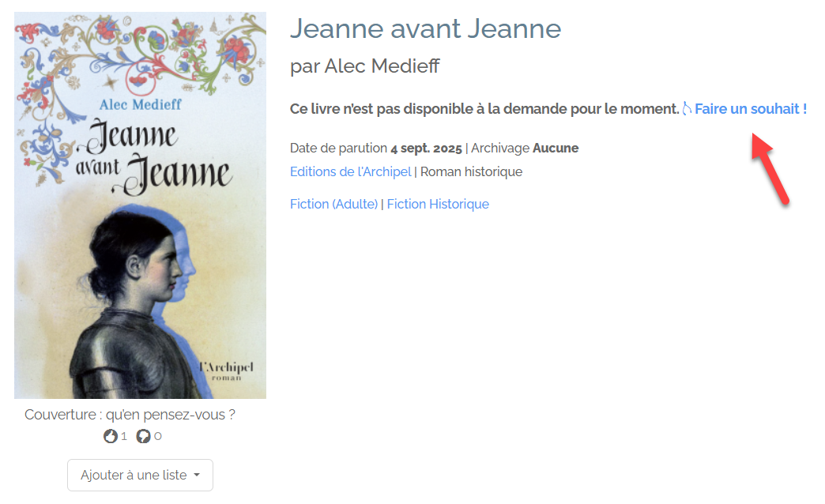Click the wish wand icon before Faire un souhait
This screenshot has width=825, height=504.
tap(687, 109)
